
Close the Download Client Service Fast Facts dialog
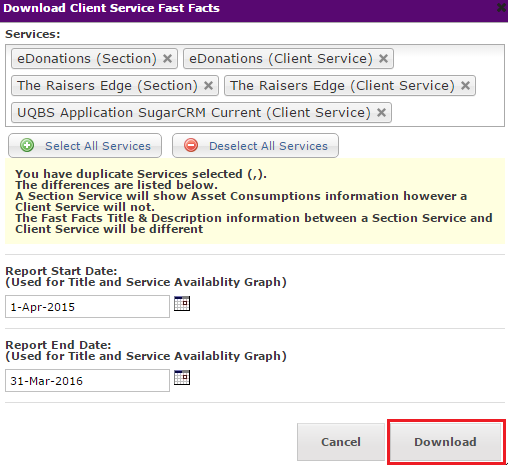pyautogui.click(x=502, y=8)
